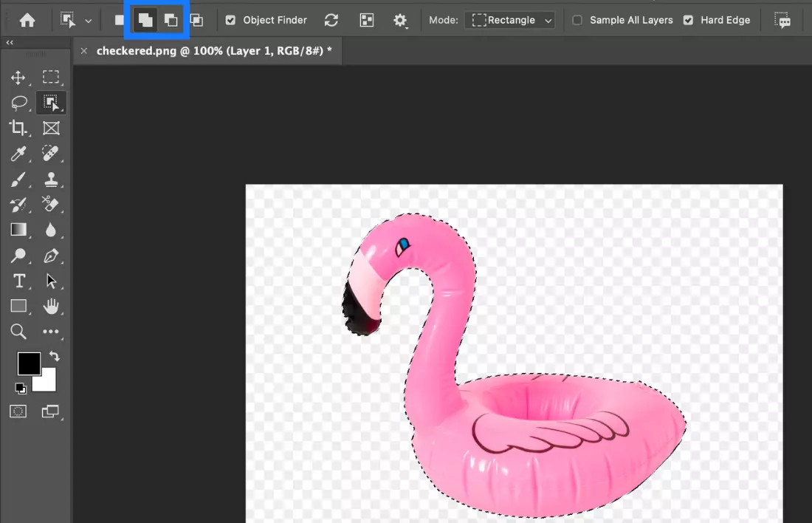Change the screen mode
Screen dimensions: 812x523
pos(50,411)
